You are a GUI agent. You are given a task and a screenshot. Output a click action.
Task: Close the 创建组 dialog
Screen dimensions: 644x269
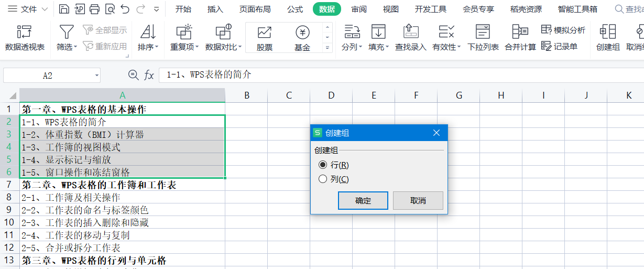pyautogui.click(x=436, y=133)
